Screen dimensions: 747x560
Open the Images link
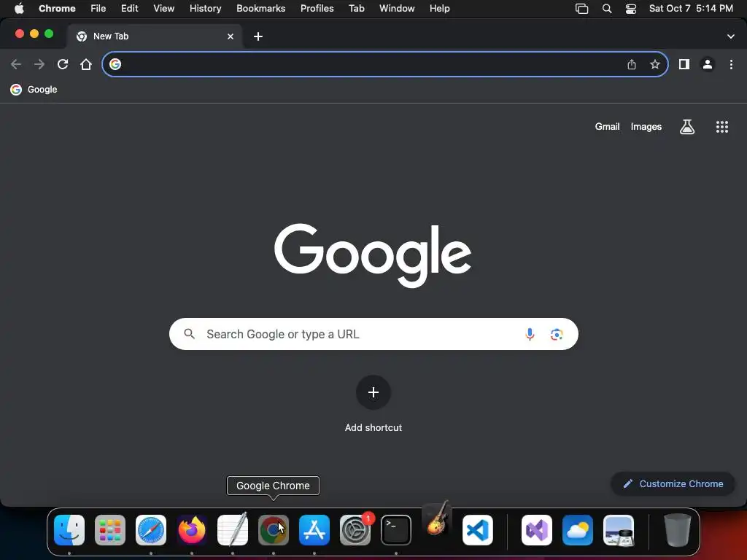[x=646, y=127]
